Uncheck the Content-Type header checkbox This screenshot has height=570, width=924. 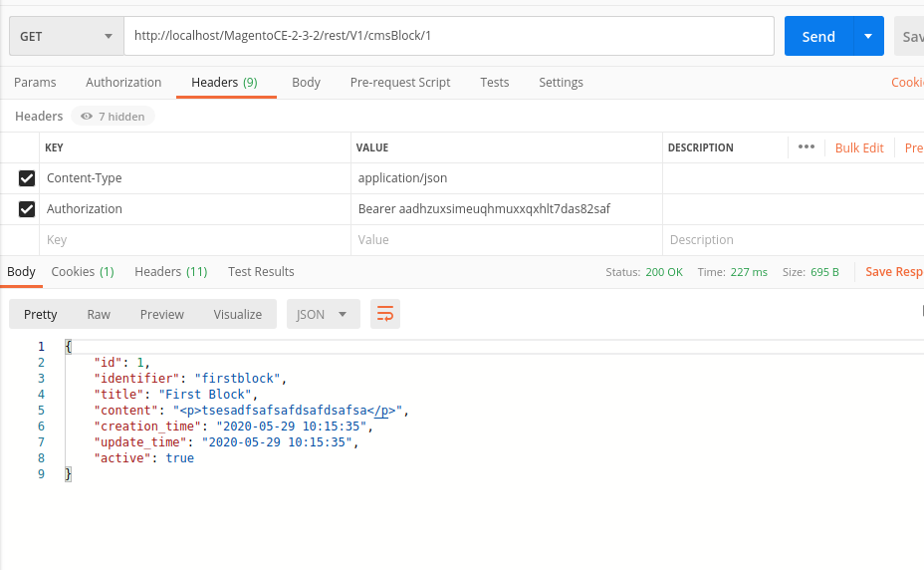[x=27, y=178]
